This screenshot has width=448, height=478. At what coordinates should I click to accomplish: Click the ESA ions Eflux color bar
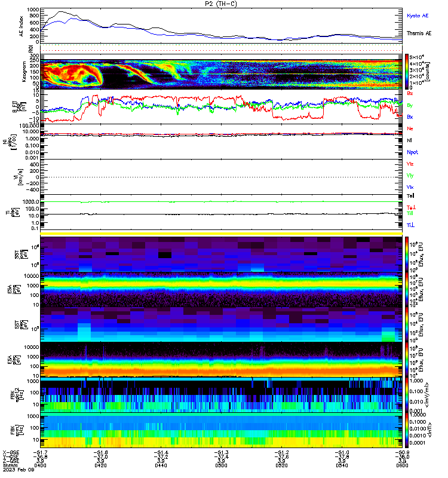point(407,290)
